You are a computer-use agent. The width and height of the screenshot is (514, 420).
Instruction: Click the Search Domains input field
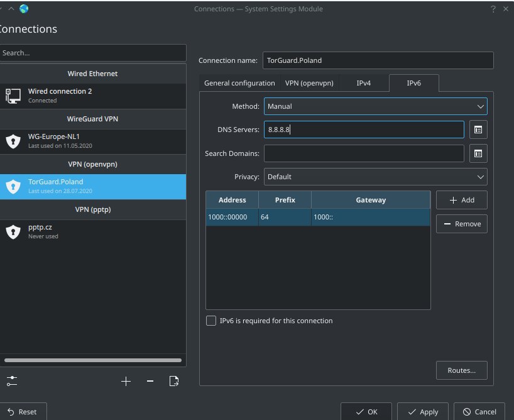[364, 153]
